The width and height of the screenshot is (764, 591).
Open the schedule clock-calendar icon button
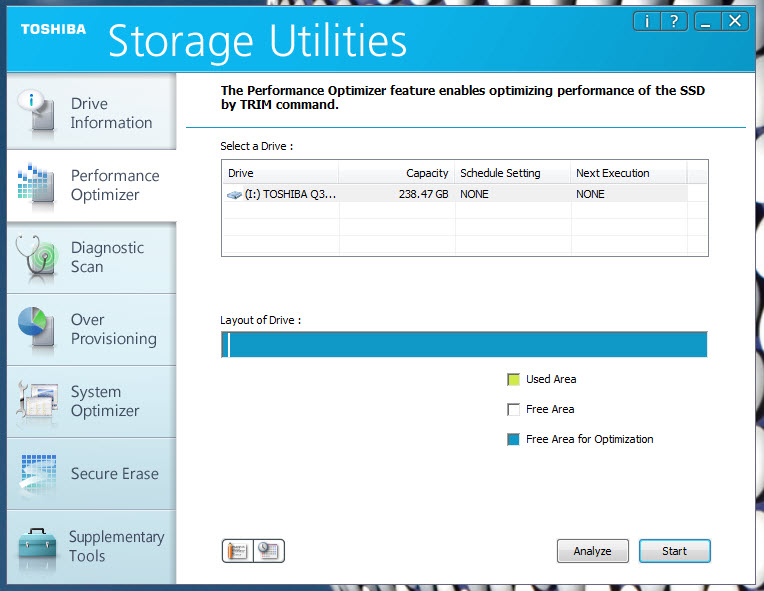pos(268,551)
